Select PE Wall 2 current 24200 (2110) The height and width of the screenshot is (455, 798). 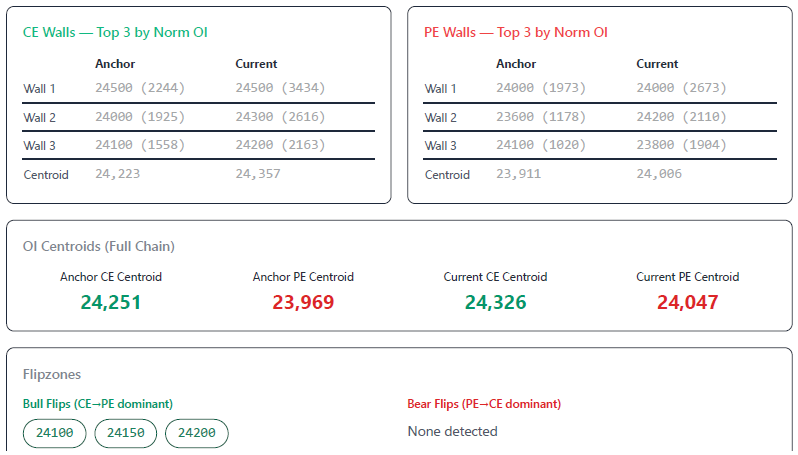point(681,117)
